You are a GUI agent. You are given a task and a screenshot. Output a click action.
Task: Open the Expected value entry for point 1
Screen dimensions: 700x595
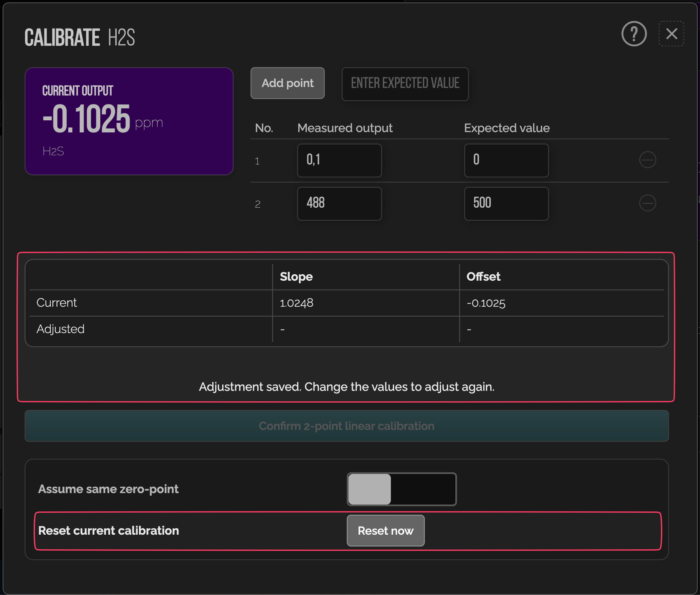pyautogui.click(x=506, y=160)
